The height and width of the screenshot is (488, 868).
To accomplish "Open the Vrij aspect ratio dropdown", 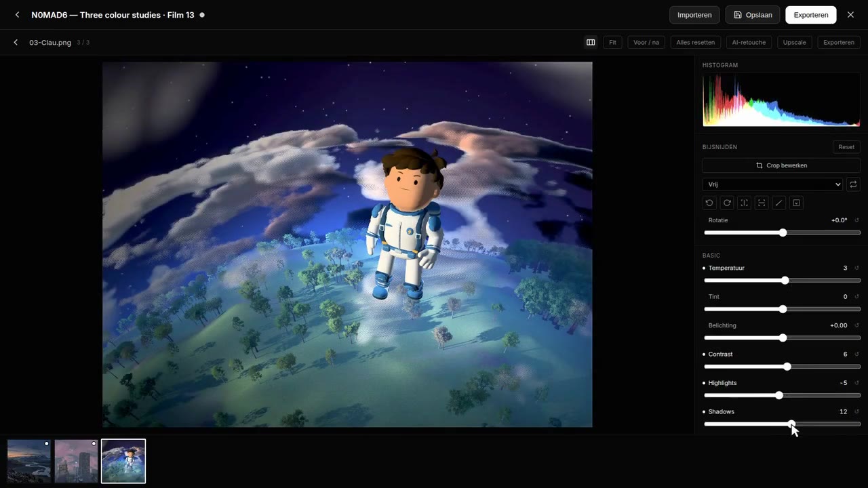I will pyautogui.click(x=772, y=184).
